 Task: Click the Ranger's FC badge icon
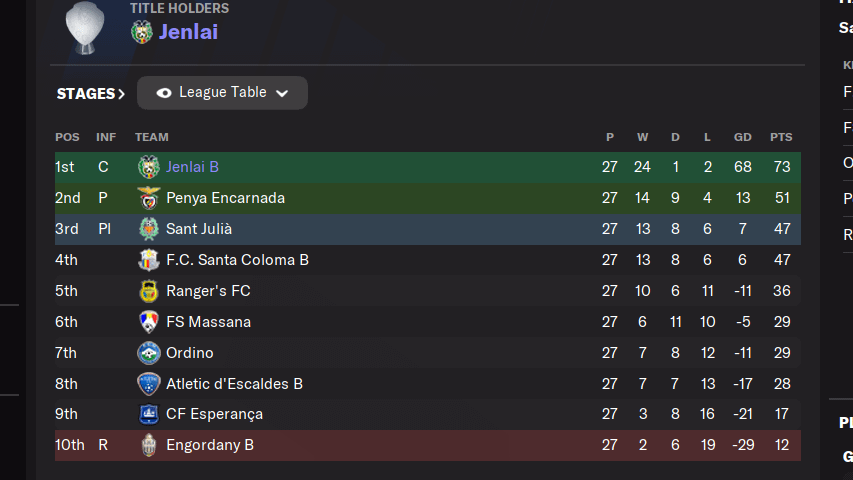click(x=149, y=291)
